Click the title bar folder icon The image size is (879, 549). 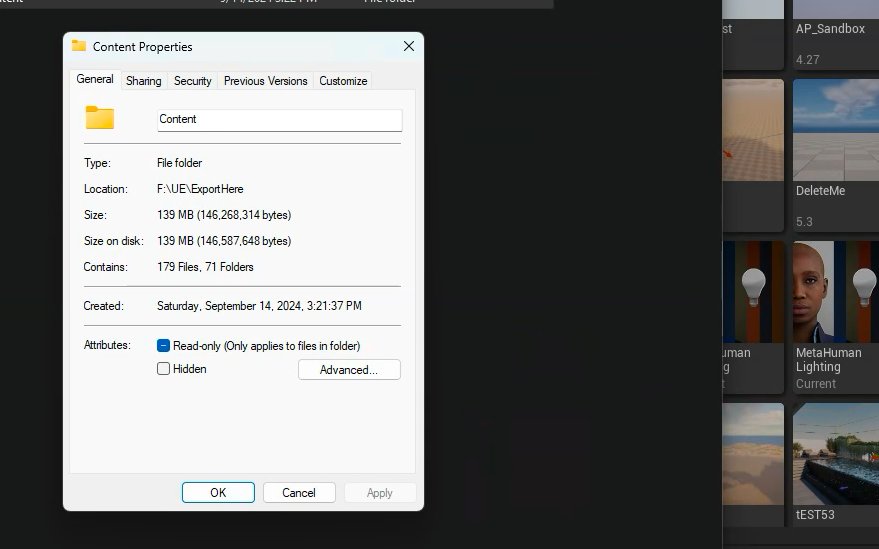pos(79,46)
